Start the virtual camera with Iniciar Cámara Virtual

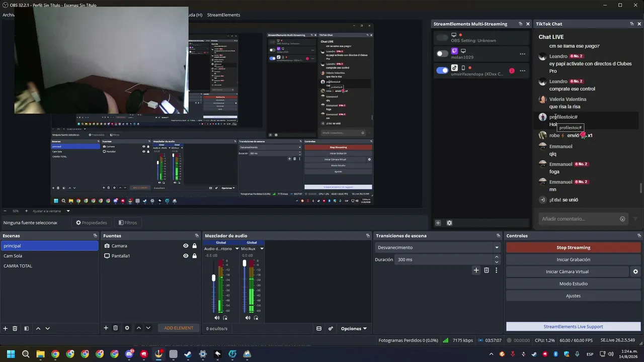(x=567, y=271)
